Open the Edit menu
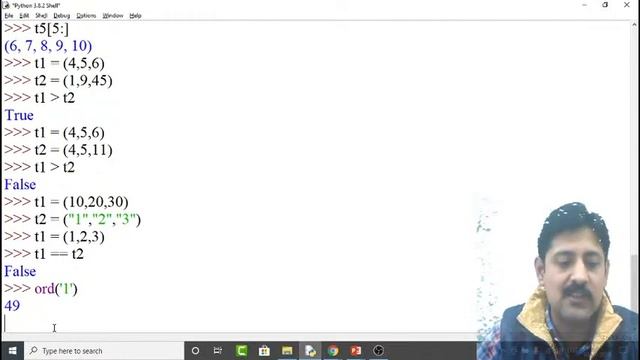640x360 pixels. pos(24,16)
